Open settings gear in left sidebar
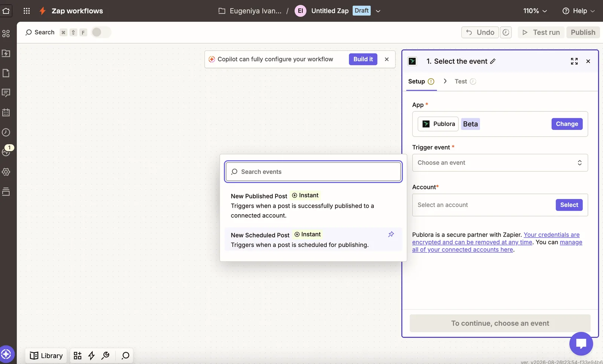Image resolution: width=603 pixels, height=364 pixels. pyautogui.click(x=6, y=172)
